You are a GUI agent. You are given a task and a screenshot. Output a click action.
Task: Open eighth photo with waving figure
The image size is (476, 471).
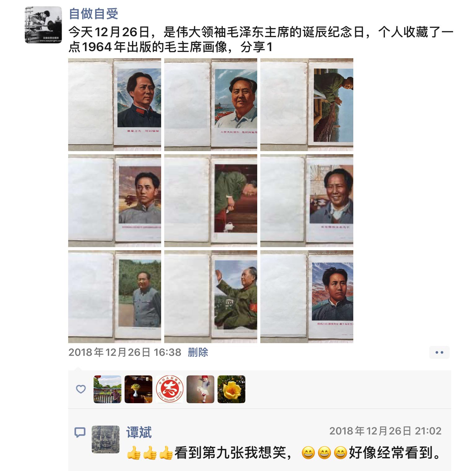coord(211,297)
